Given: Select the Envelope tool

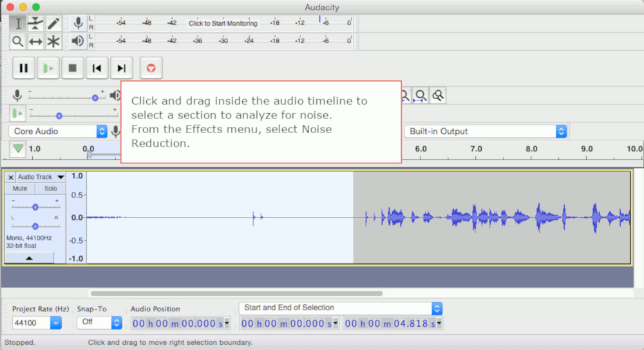Looking at the screenshot, I should 35,24.
